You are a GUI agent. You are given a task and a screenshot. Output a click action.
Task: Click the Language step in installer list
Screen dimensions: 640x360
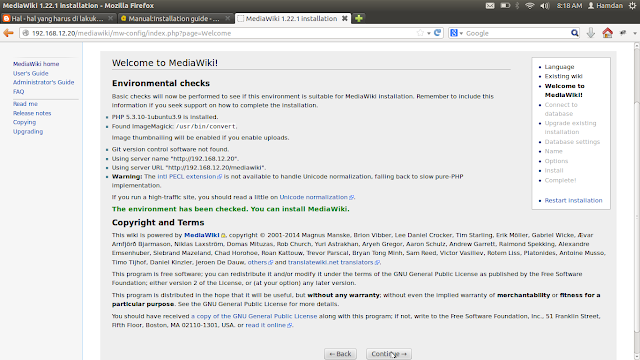coord(559,67)
